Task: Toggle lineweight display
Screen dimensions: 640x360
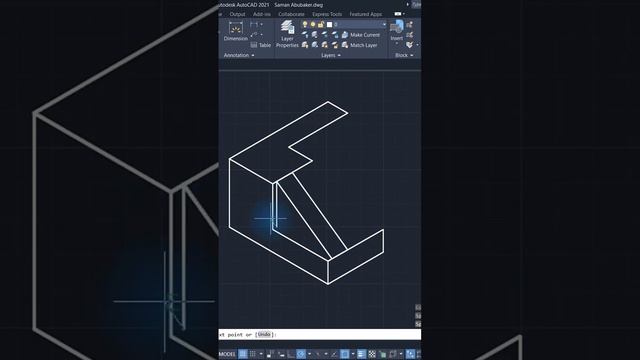Action: click(361, 354)
